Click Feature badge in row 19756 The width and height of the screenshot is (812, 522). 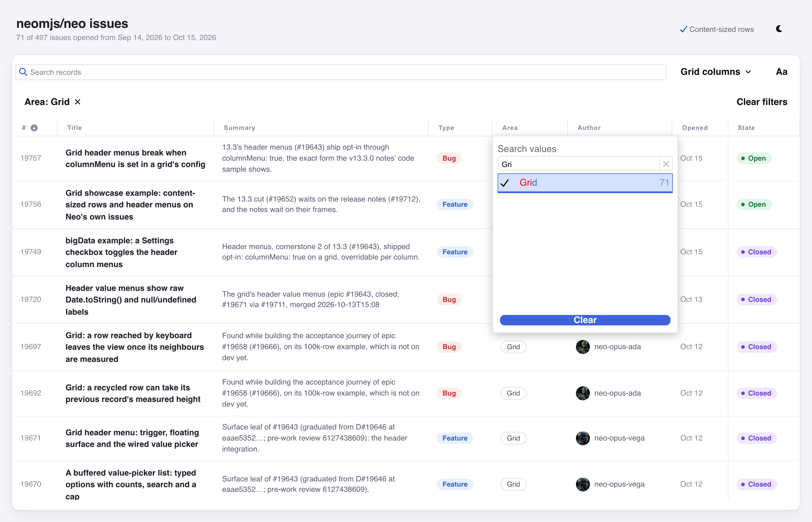[x=454, y=204]
